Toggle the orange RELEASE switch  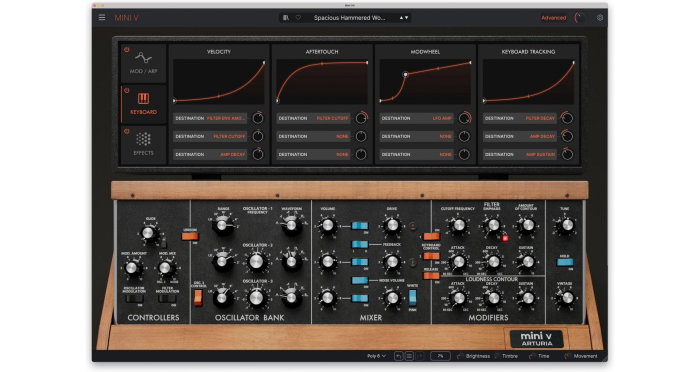tap(431, 276)
